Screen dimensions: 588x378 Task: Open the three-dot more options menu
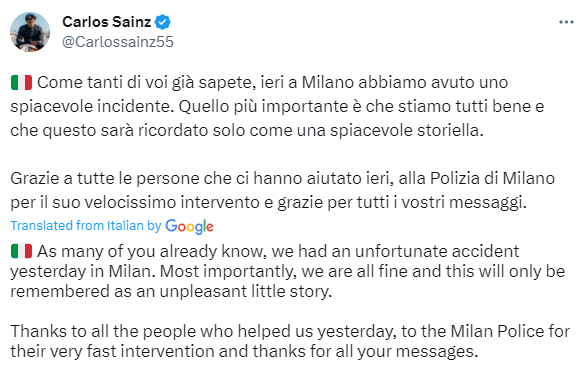566,22
